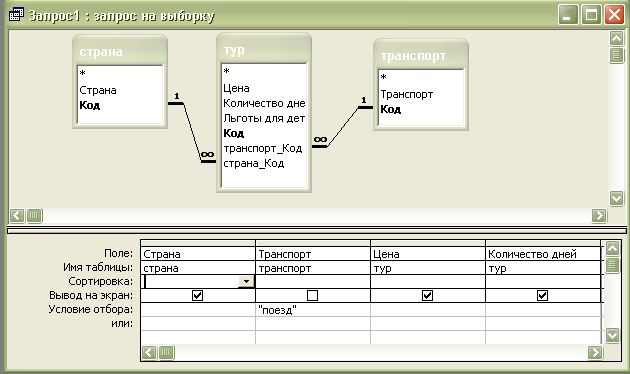Uncheck Вывод на экран for Страна column

point(197,296)
